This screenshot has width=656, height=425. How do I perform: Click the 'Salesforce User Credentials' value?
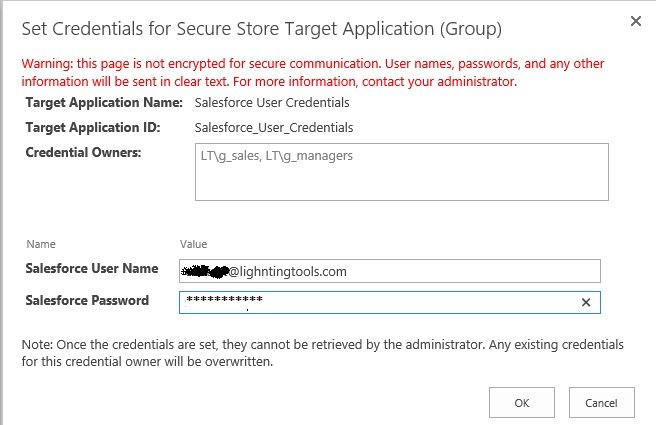pyautogui.click(x=272, y=103)
